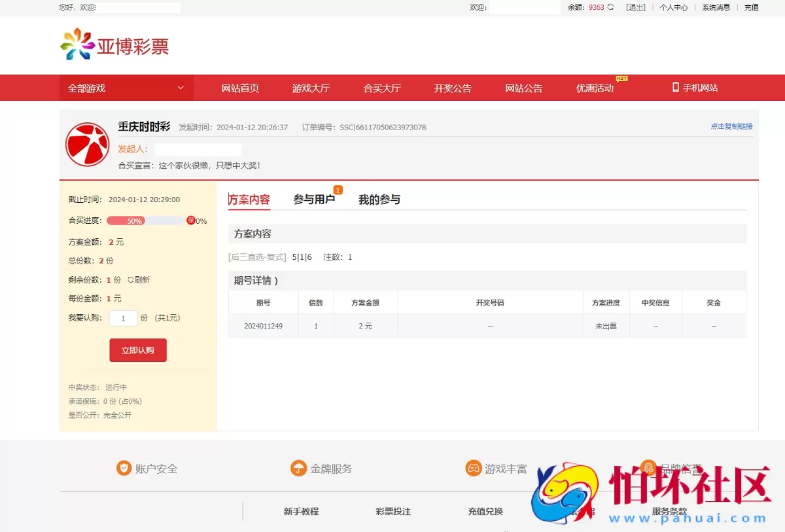The height and width of the screenshot is (532, 785).
Task: Click the 品牌信誉 medal icon
Action: [648, 468]
